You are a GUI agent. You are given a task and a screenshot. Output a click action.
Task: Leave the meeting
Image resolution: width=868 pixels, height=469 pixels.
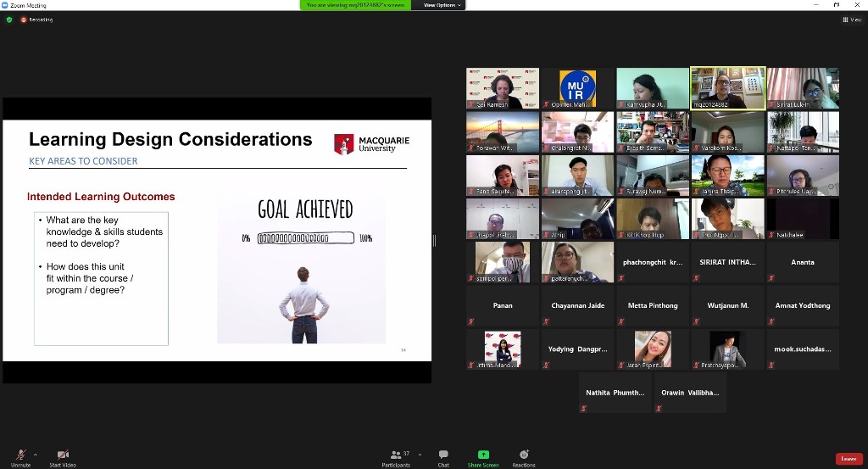(x=849, y=459)
